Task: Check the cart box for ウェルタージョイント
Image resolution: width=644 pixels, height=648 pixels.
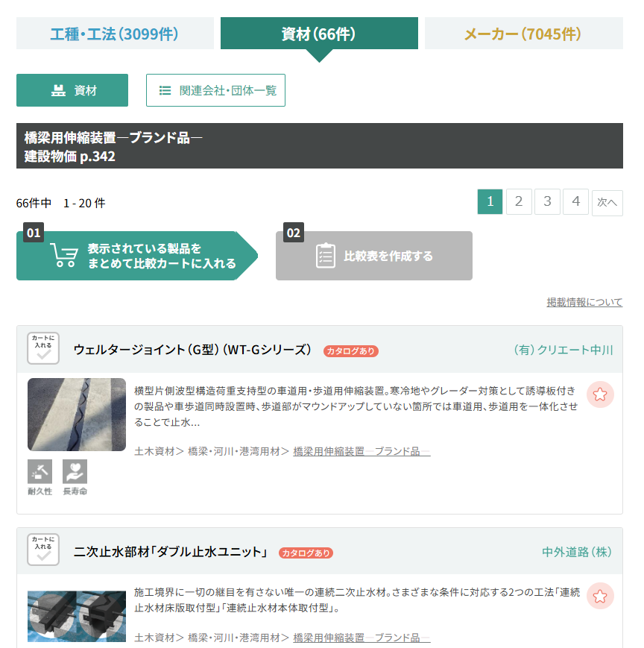Action: [x=43, y=349]
